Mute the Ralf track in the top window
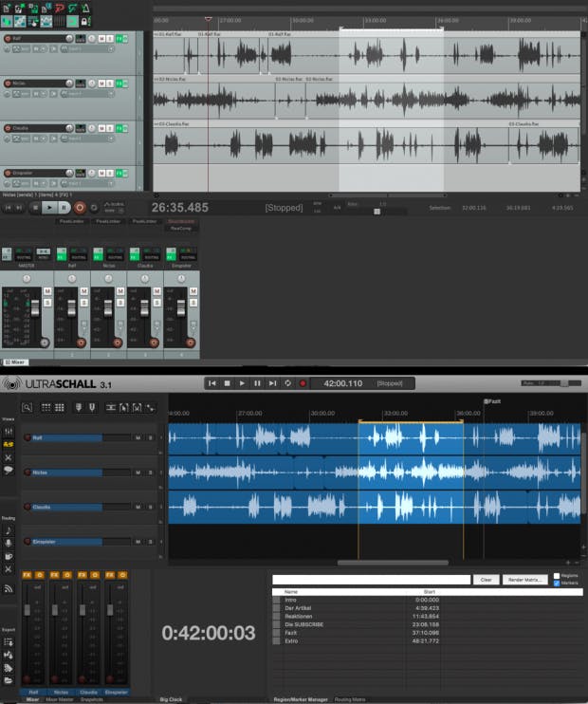Viewport: 588px width, 704px height. (x=101, y=39)
